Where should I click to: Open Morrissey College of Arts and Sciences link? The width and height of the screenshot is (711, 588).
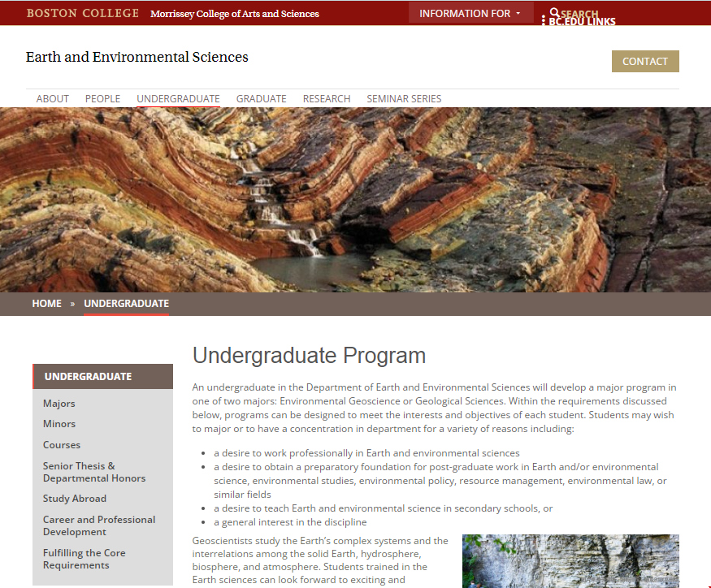[234, 14]
